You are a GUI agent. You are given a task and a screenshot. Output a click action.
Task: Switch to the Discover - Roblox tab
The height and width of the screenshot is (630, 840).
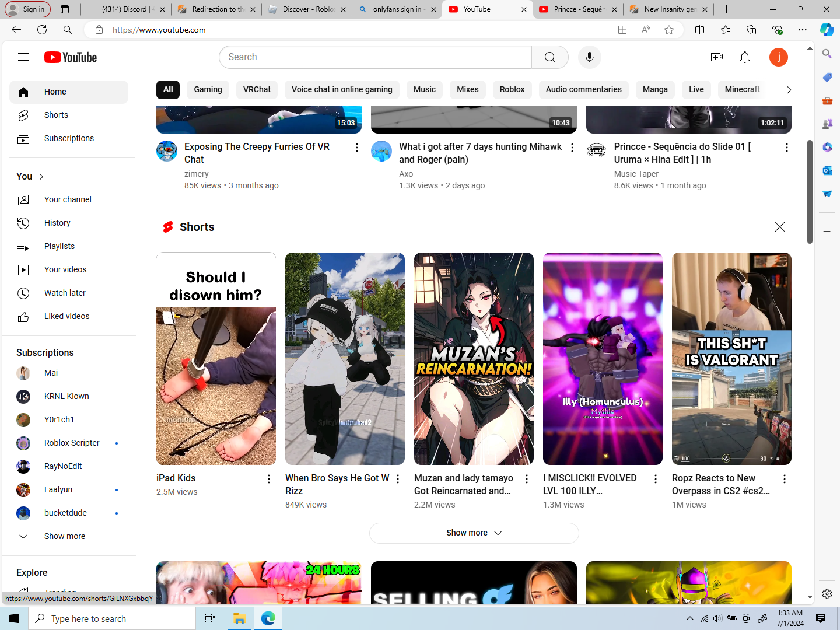click(x=307, y=9)
